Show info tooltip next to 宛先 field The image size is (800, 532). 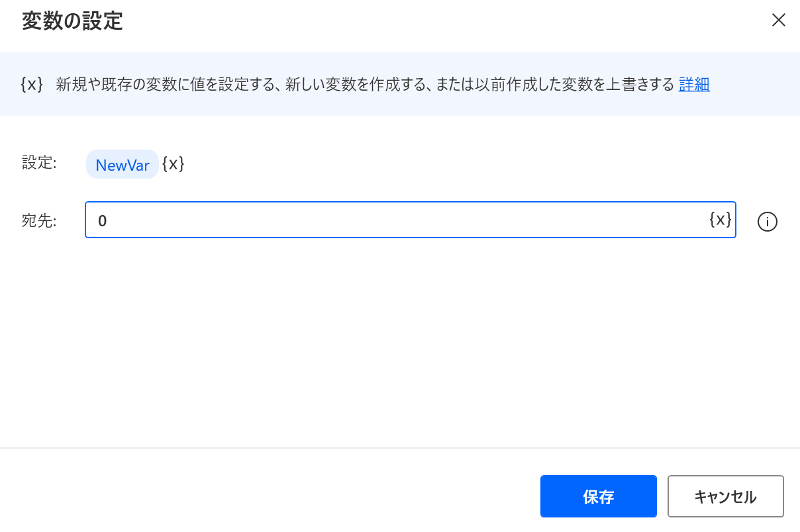[x=767, y=222]
